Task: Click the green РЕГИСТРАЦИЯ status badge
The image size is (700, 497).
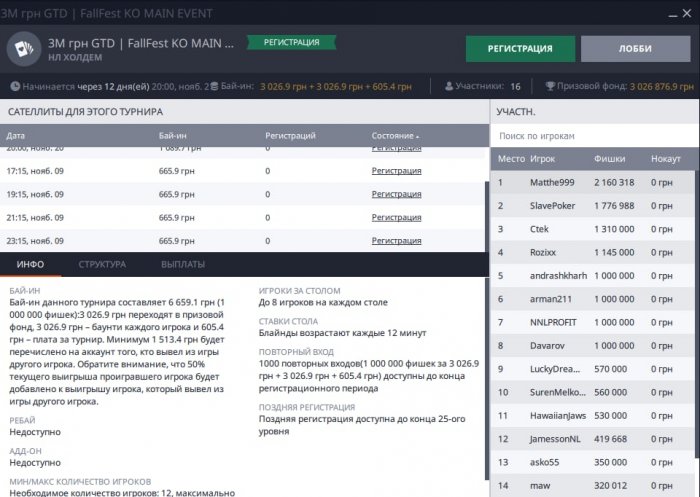Action: (292, 42)
